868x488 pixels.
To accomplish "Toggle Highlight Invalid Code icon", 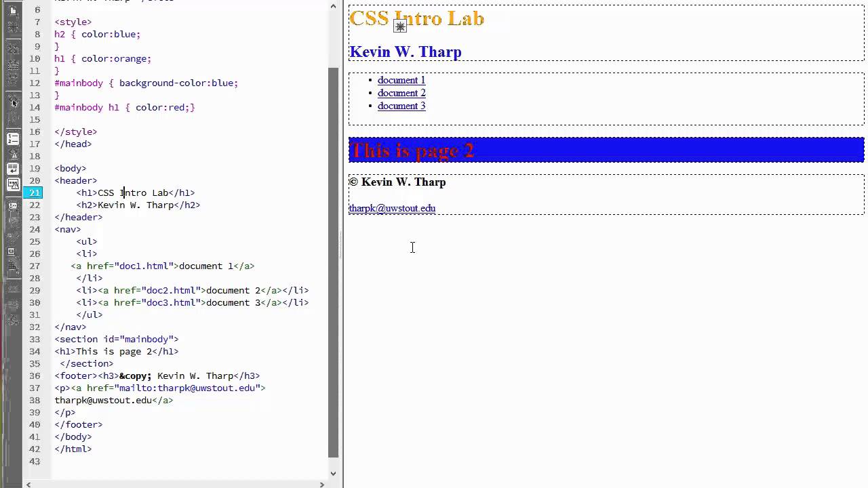I will coord(13,155).
